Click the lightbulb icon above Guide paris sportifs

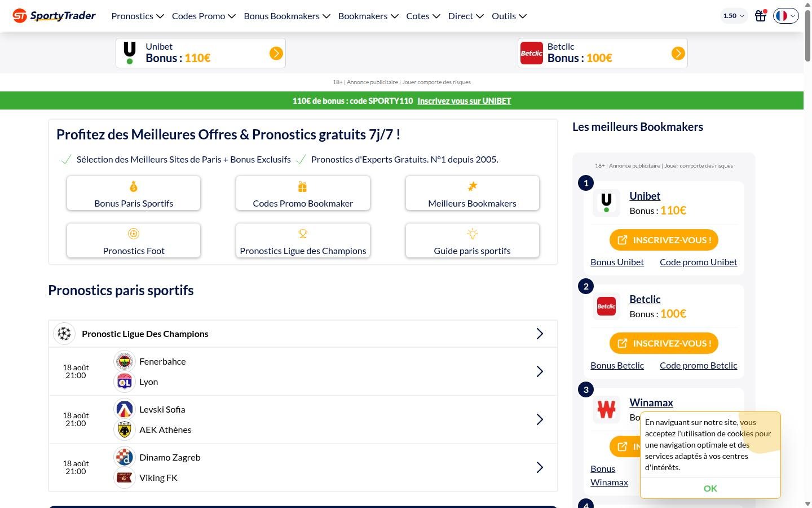tap(472, 234)
